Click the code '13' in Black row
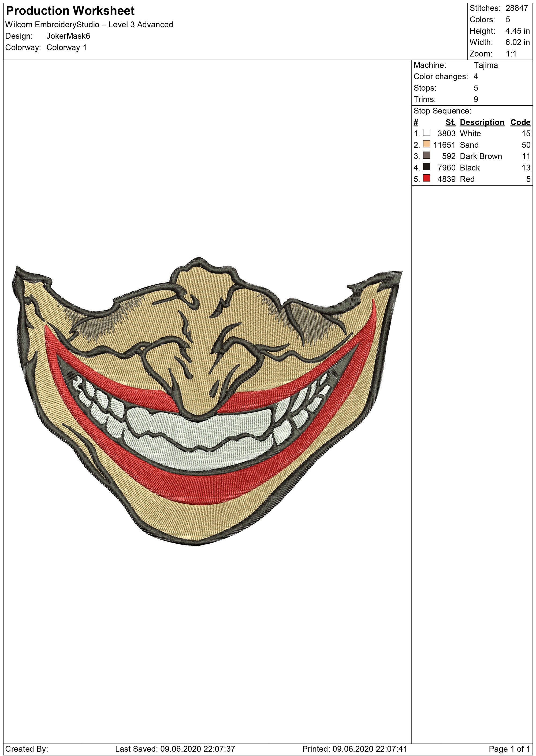The height and width of the screenshot is (756, 536). click(526, 168)
